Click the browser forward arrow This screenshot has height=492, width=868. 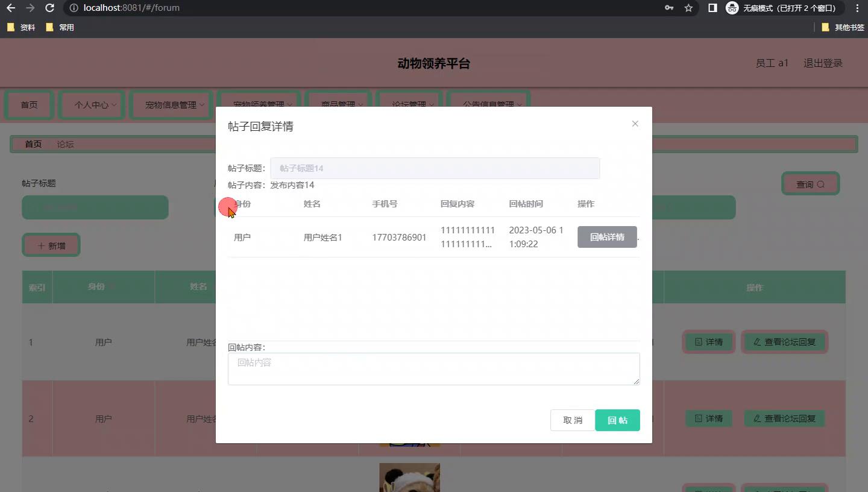click(x=30, y=8)
